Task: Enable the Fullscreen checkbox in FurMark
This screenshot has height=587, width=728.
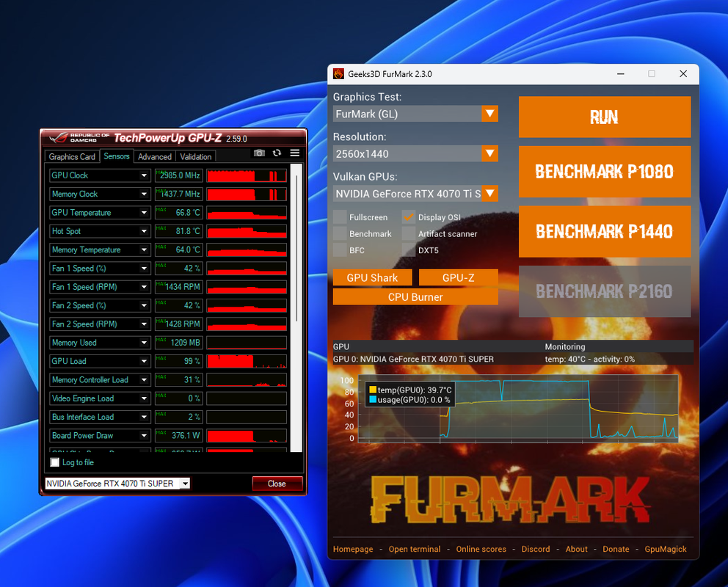Action: [340, 216]
